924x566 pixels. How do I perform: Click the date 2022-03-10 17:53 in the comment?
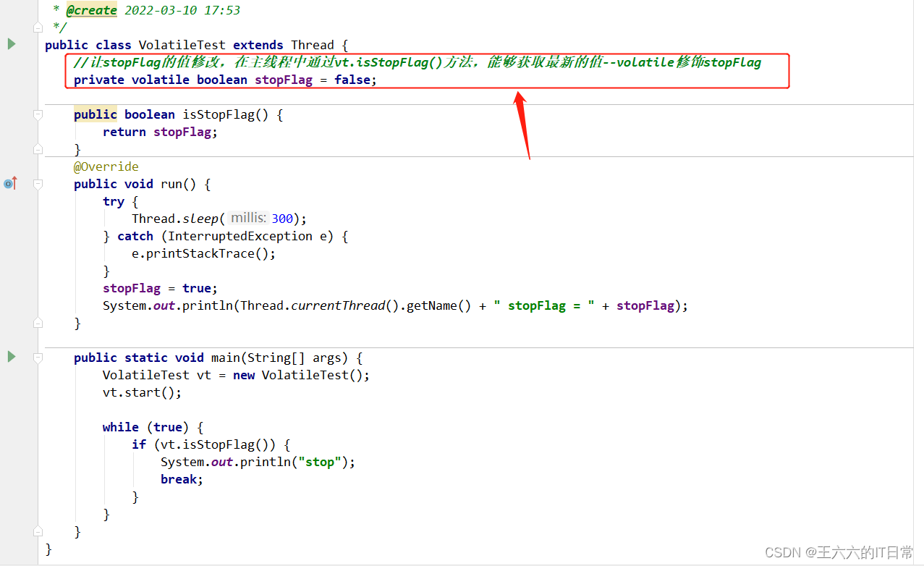182,10
